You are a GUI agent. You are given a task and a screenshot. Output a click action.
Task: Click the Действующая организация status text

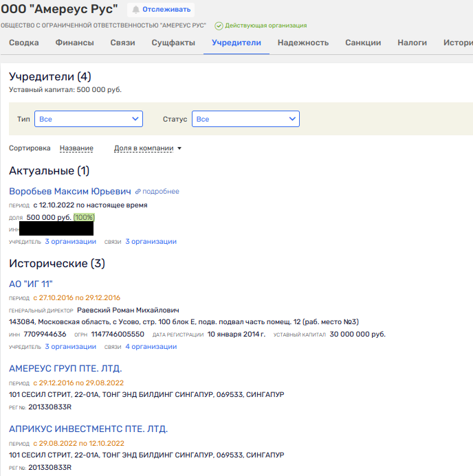click(x=266, y=25)
